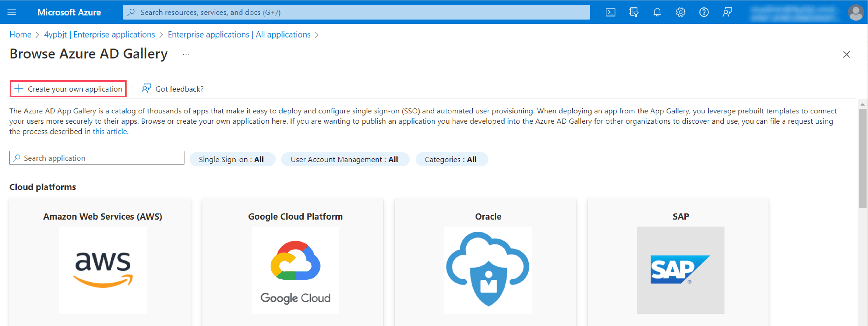Screen dimensions: 868x326
Task: Open the Directories and subscriptions filter icon
Action: click(633, 12)
